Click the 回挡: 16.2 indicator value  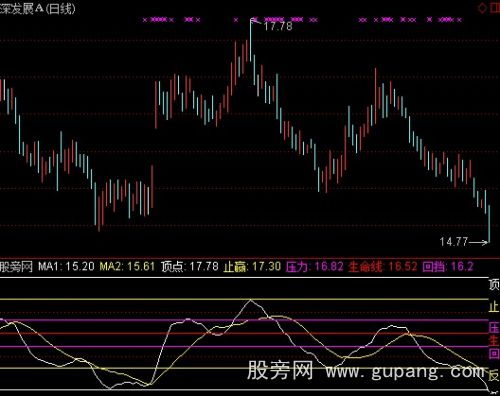tap(448, 267)
